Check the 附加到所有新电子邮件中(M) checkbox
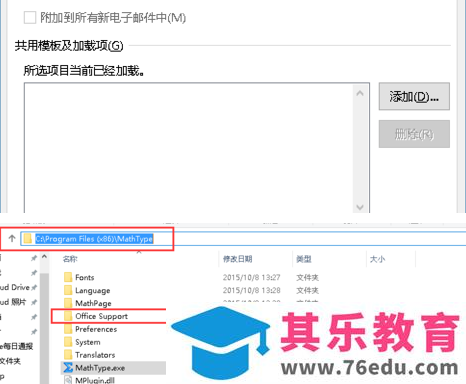 (30, 17)
